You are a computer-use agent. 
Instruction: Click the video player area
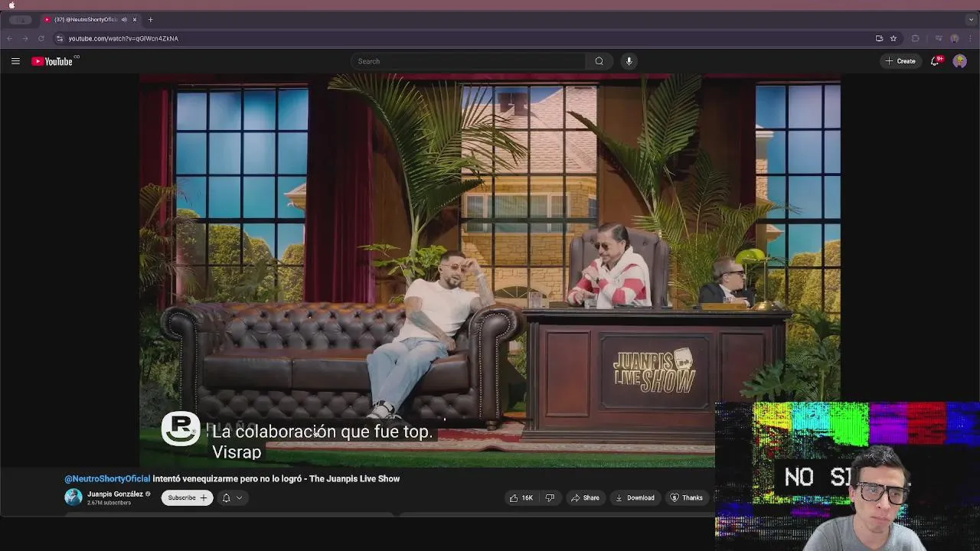pyautogui.click(x=490, y=270)
